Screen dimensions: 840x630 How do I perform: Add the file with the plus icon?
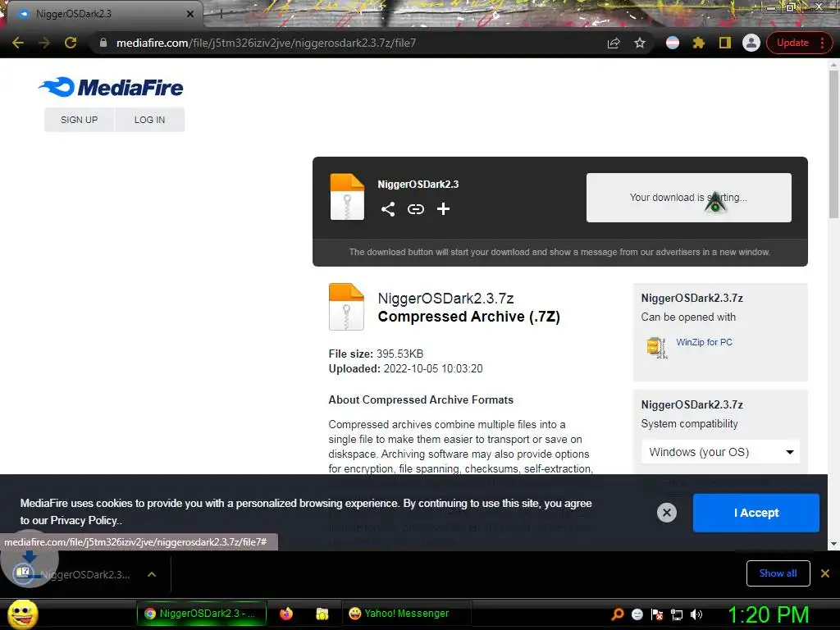[x=443, y=209]
